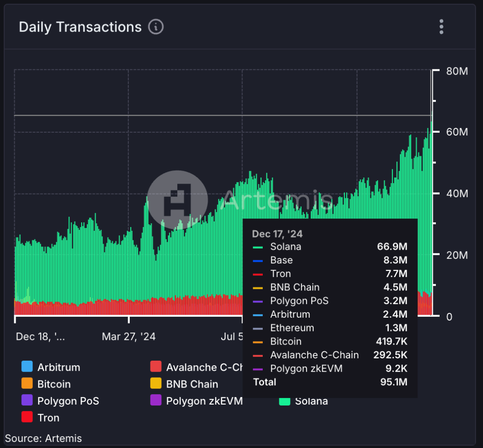Click the Mar 27, '24 axis label
The height and width of the screenshot is (448, 483).
[x=128, y=336]
